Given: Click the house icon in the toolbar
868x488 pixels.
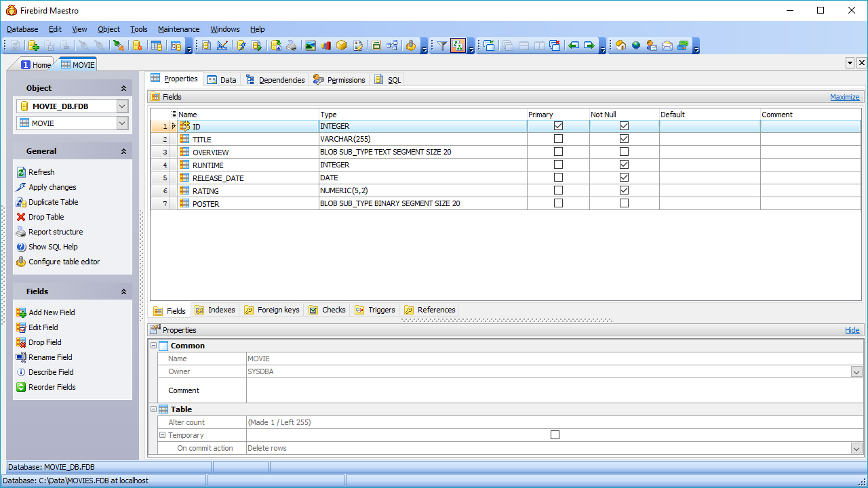Looking at the screenshot, I should pyautogui.click(x=620, y=45).
